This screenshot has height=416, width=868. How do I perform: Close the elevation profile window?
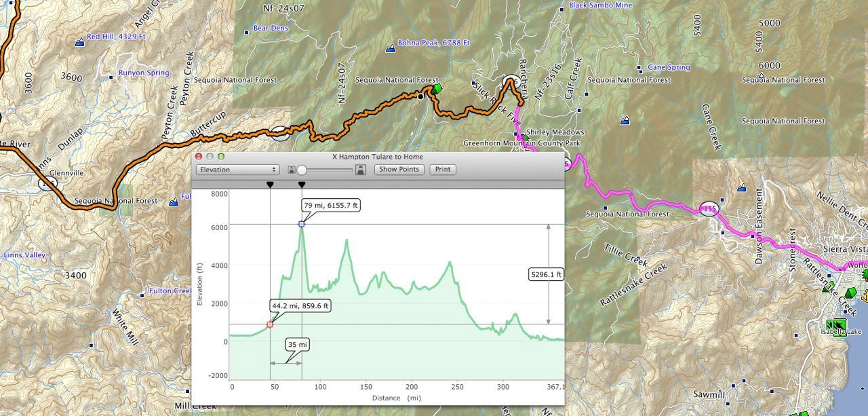click(199, 157)
